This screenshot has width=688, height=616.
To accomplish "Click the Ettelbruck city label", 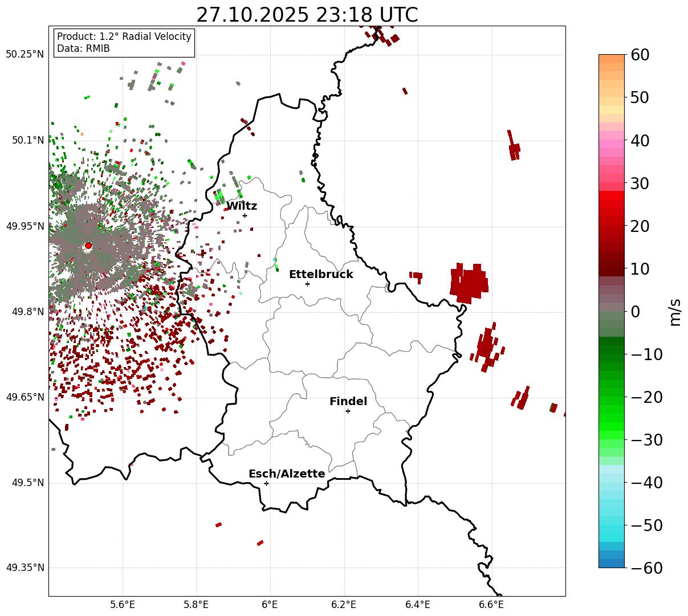I will click(321, 275).
